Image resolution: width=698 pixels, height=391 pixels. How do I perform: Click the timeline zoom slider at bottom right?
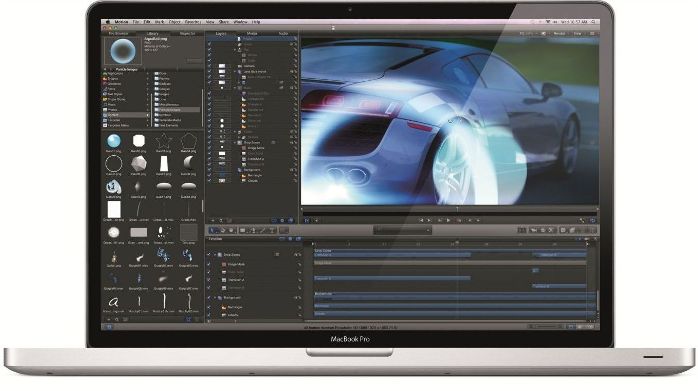pos(546,326)
